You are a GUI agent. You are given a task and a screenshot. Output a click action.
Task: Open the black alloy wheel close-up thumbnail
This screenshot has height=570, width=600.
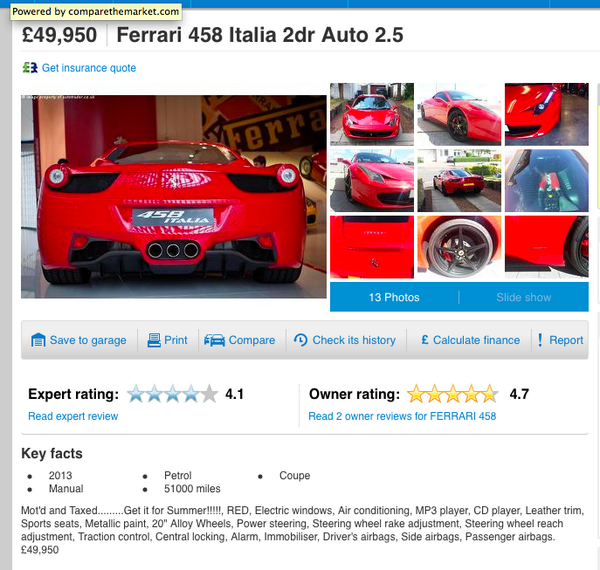(x=459, y=247)
